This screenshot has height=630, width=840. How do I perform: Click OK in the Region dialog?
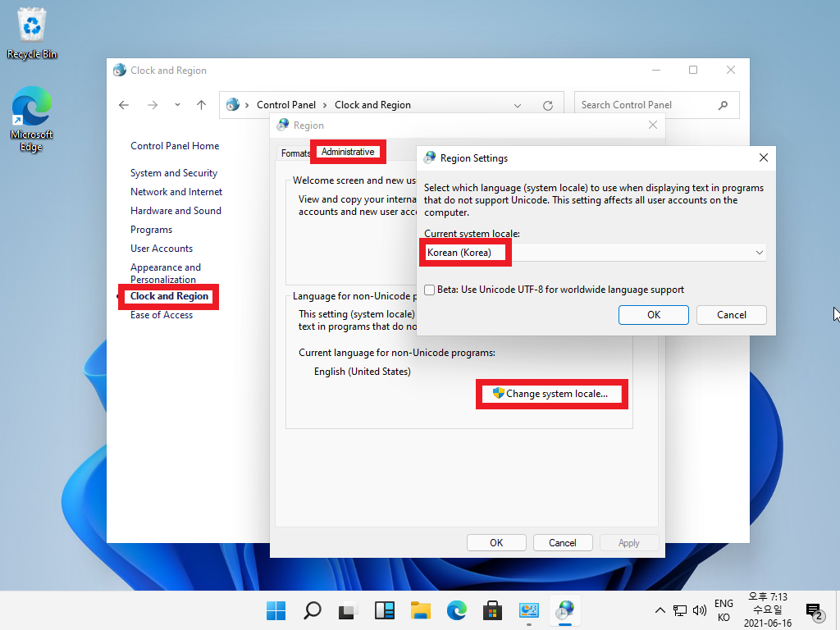[x=496, y=543]
